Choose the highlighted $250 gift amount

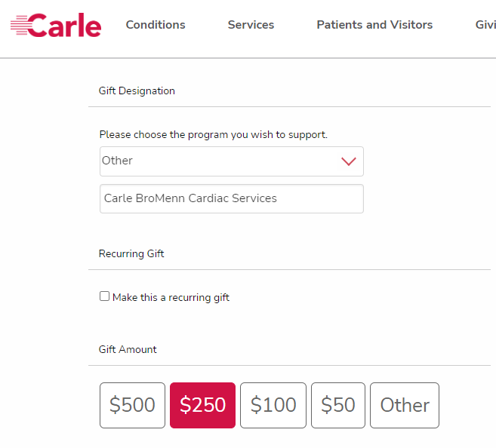tap(202, 405)
